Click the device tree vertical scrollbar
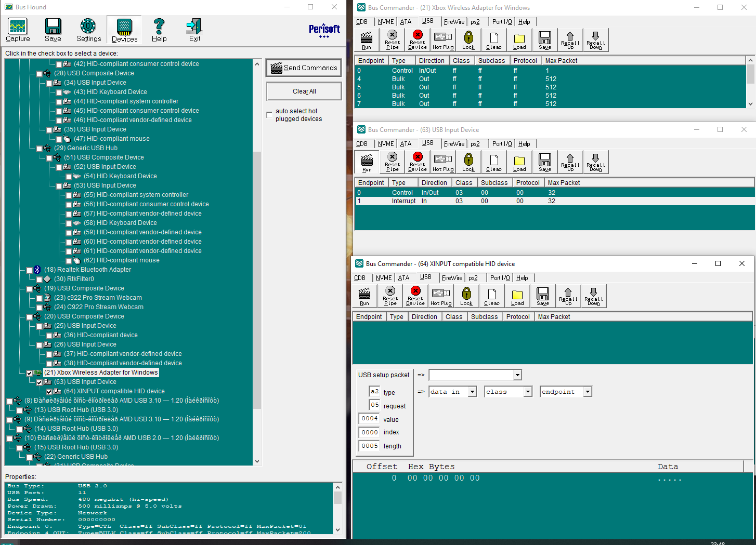The image size is (756, 545). (257, 281)
